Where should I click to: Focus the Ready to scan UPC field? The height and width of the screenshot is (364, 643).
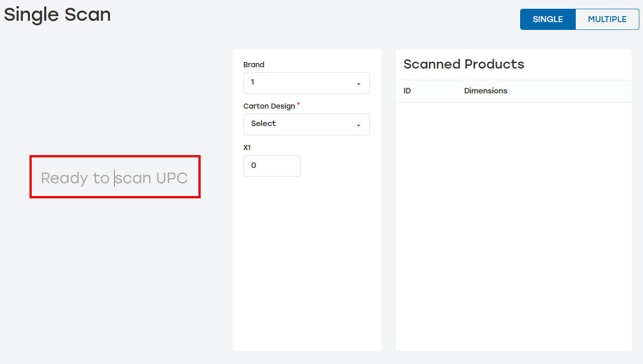click(115, 178)
